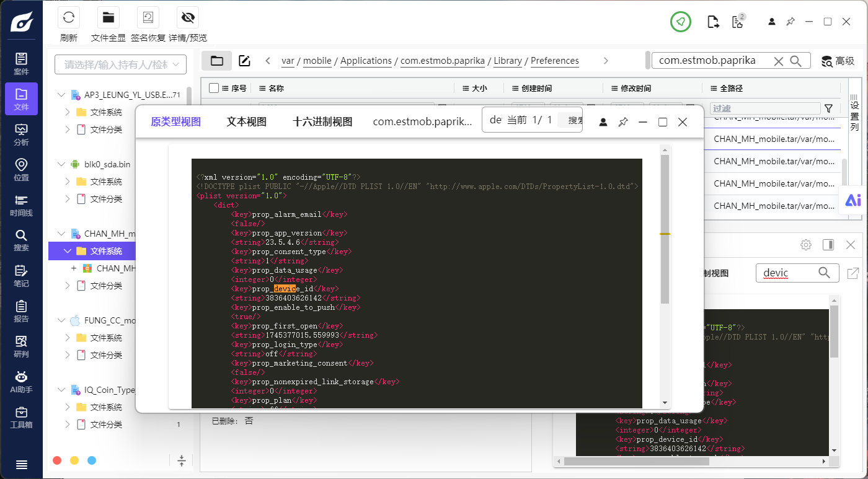Open the 工具箱 toolbox

pyautogui.click(x=21, y=417)
